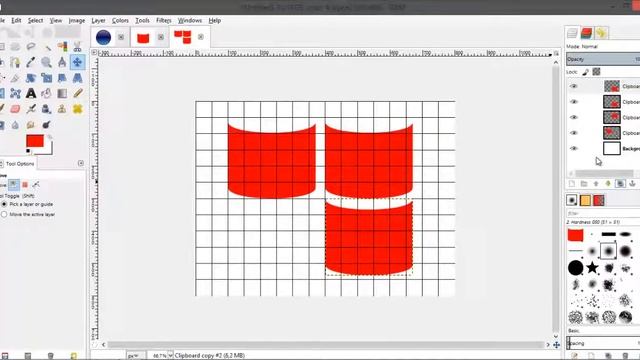Open the px unit dropdown in status bar
The height and width of the screenshot is (360, 640).
pos(134,356)
